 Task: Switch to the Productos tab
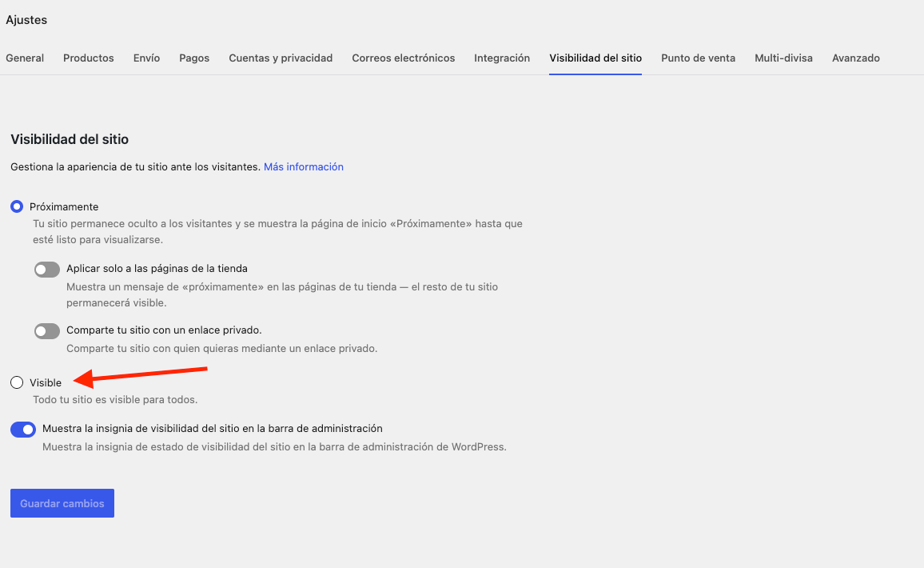click(x=89, y=58)
